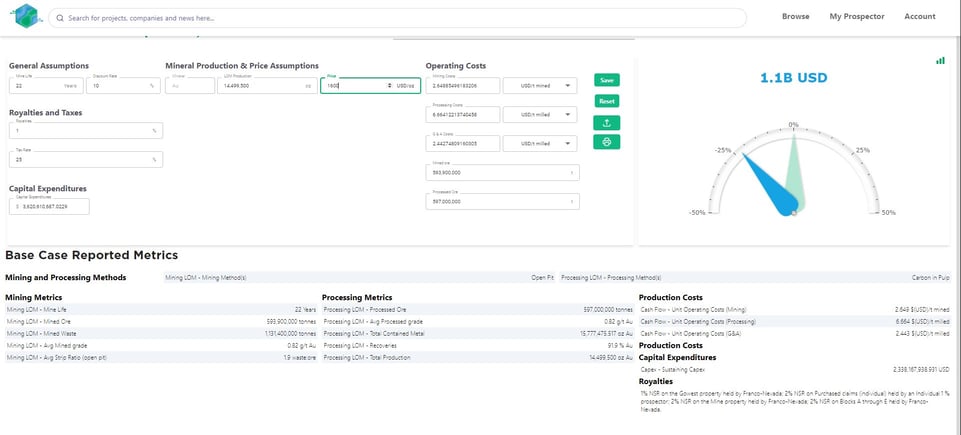
Task: Click the Price field stepper arrows
Action: pyautogui.click(x=389, y=86)
